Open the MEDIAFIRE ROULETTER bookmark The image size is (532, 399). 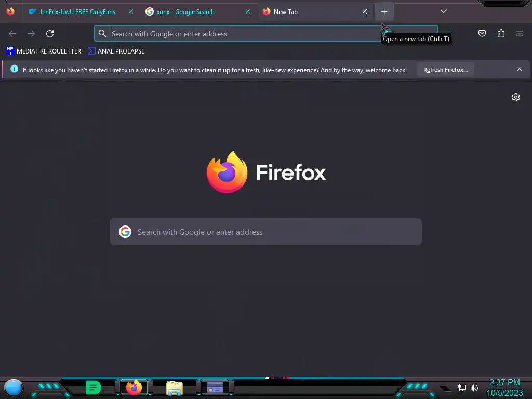point(44,51)
